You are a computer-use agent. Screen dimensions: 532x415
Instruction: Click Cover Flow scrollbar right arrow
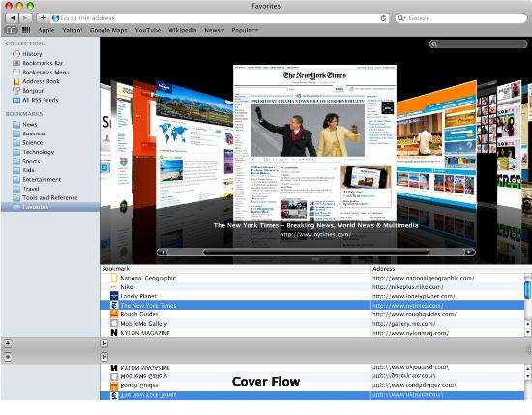pyautogui.click(x=469, y=252)
